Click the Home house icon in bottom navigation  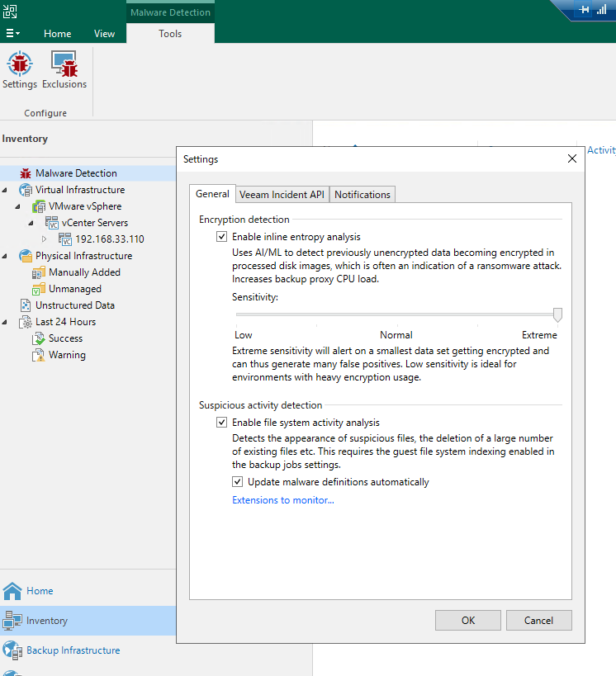coord(12,591)
